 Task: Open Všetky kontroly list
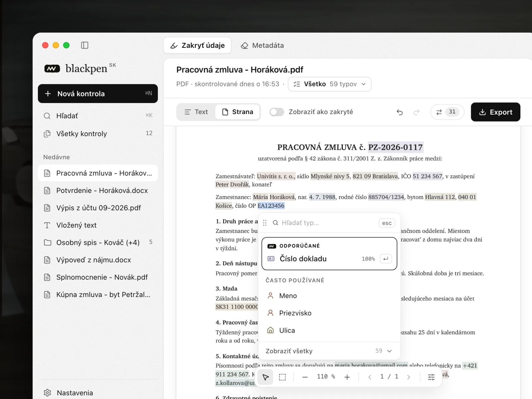(98, 134)
